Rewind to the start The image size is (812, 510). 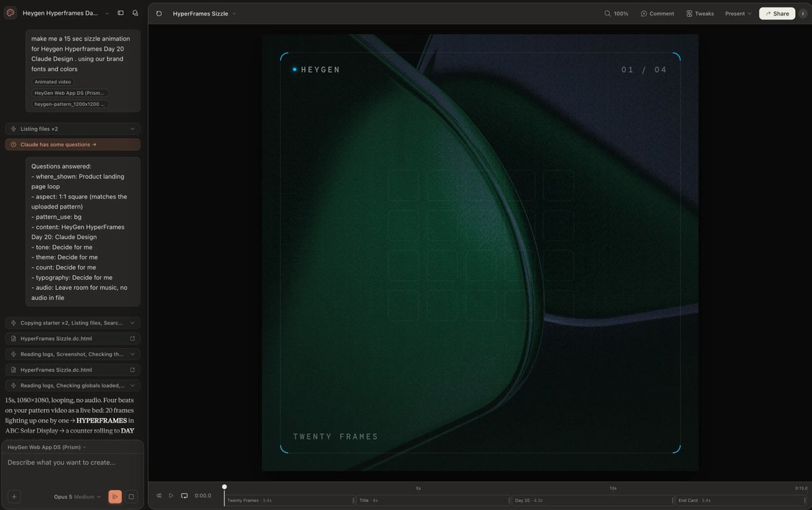pyautogui.click(x=159, y=496)
